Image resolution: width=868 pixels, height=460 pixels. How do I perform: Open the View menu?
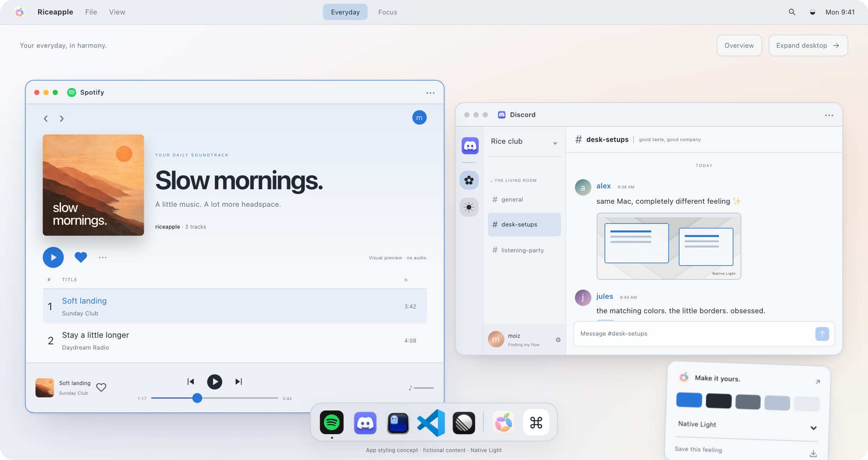pyautogui.click(x=117, y=12)
